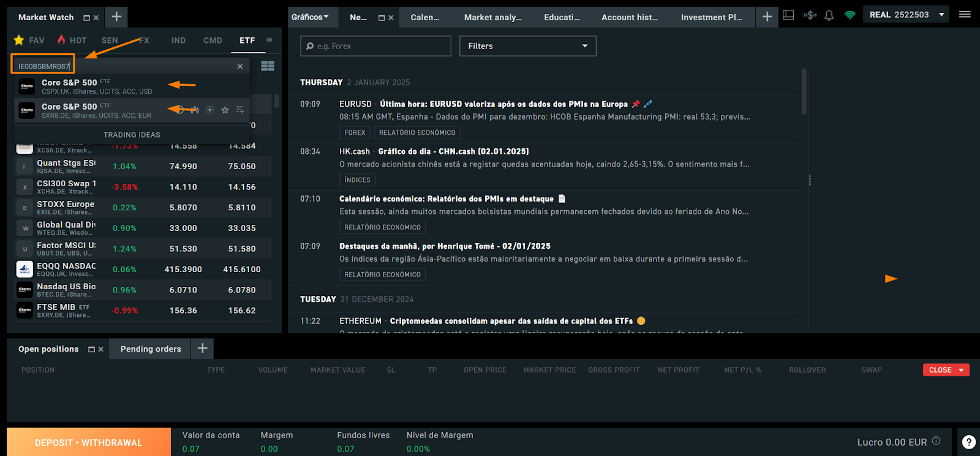Open the layout configuration icon
This screenshot has height=456, width=980.
coord(789,15)
